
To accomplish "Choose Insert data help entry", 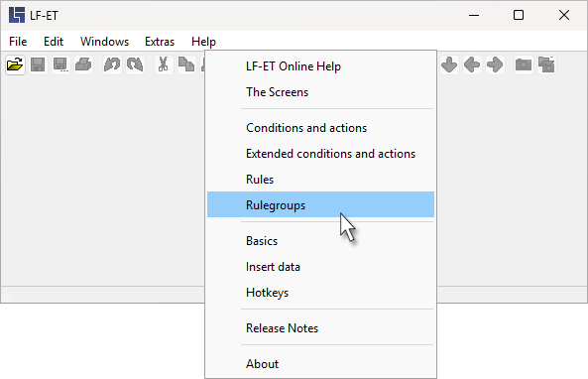I will click(x=320, y=267).
